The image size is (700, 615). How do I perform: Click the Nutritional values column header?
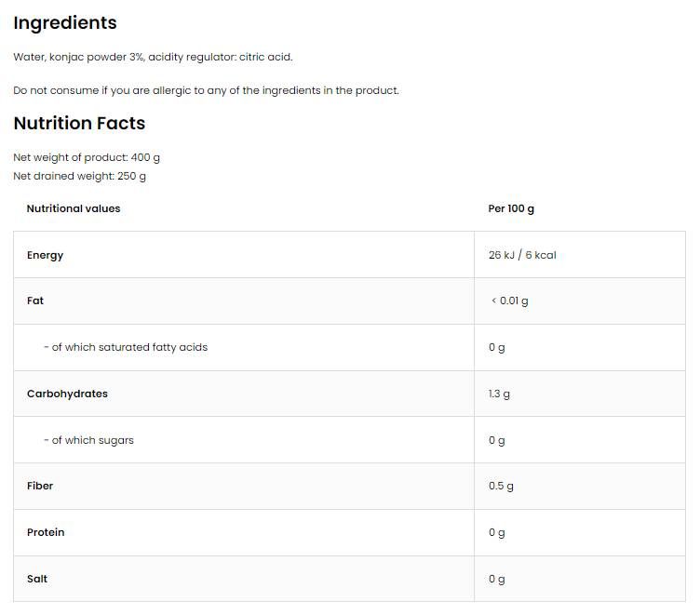(74, 208)
